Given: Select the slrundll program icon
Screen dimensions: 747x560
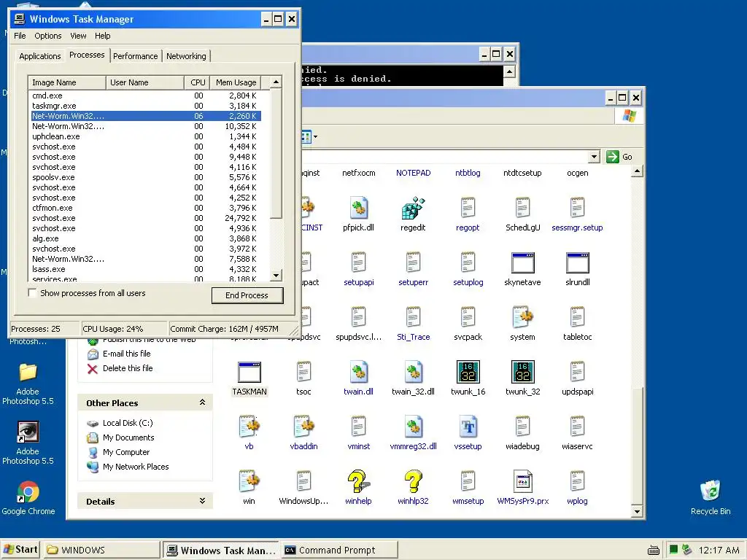Looking at the screenshot, I should [x=578, y=262].
